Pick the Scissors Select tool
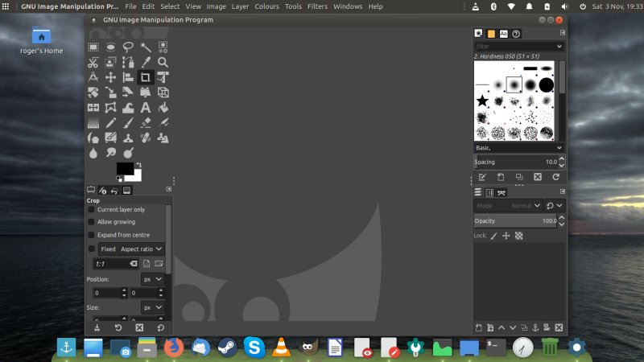This screenshot has width=644, height=362. tap(93, 62)
